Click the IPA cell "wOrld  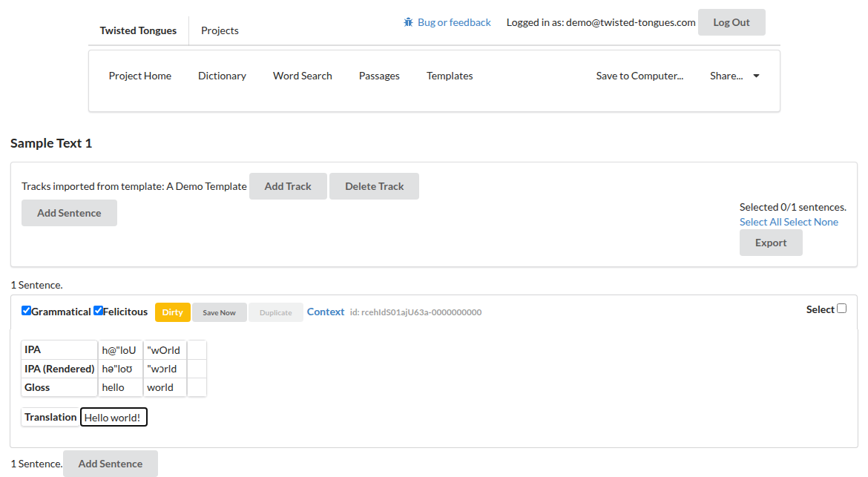(165, 349)
